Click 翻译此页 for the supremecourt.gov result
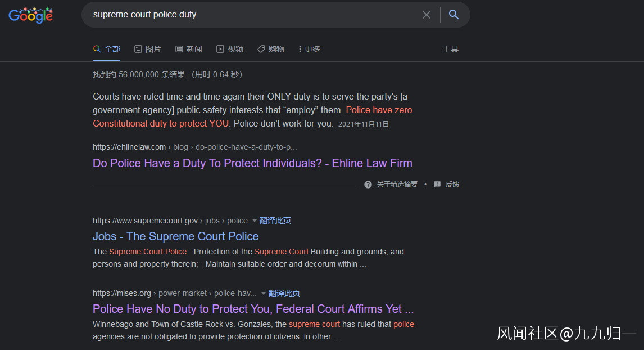 pyautogui.click(x=275, y=221)
